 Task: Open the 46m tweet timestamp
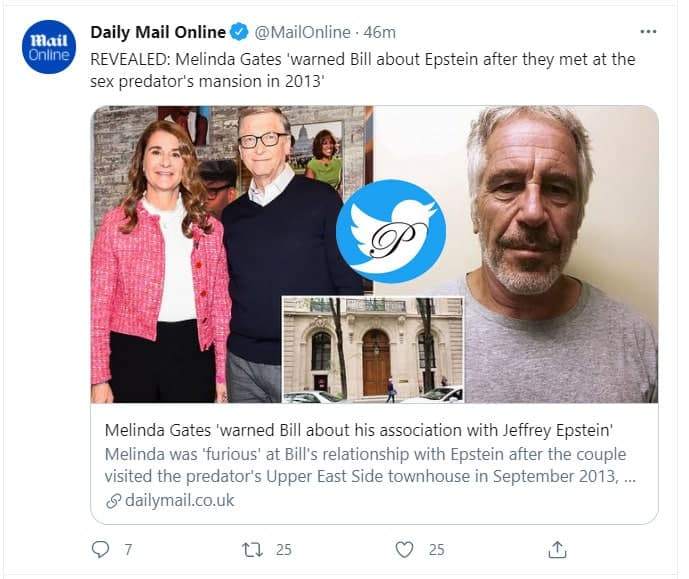click(x=380, y=32)
